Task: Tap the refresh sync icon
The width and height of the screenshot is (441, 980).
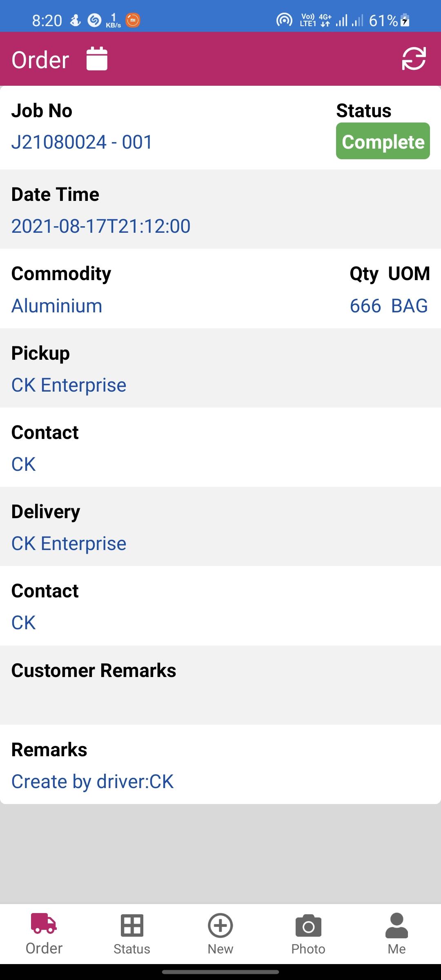Action: [414, 59]
